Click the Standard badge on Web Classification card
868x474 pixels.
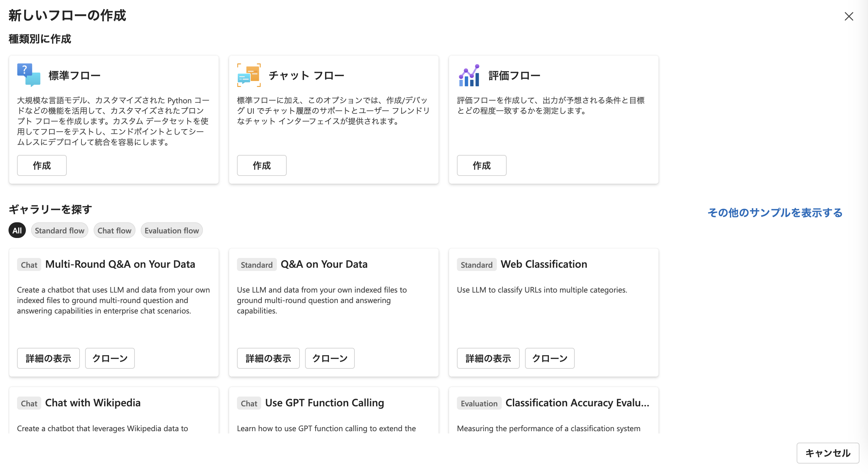[x=477, y=264]
